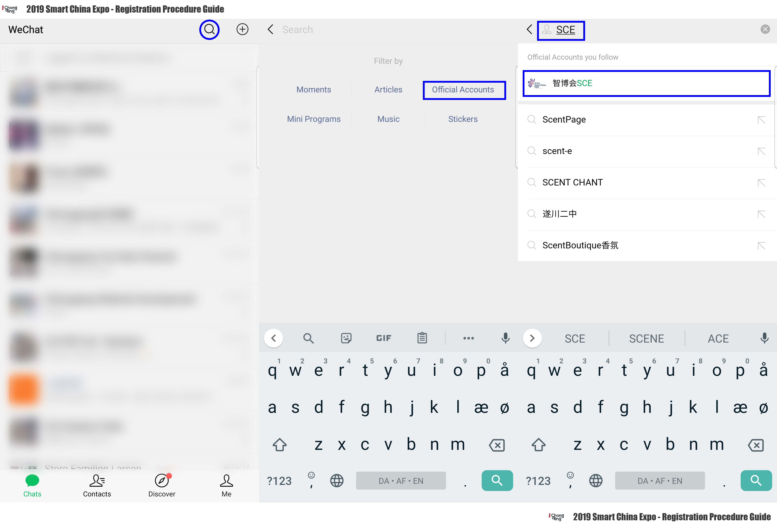This screenshot has width=777, height=532.
Task: Filter by Mini Programs
Action: point(314,119)
